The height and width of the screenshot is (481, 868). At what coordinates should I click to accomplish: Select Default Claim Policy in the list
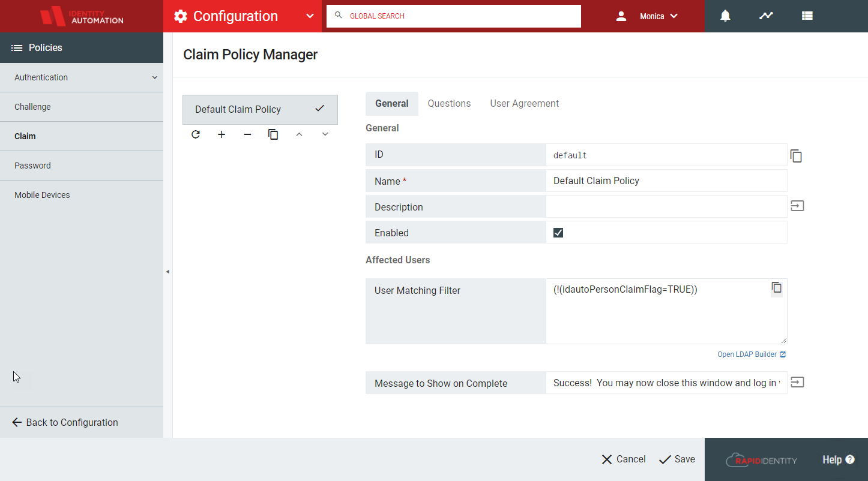point(260,110)
